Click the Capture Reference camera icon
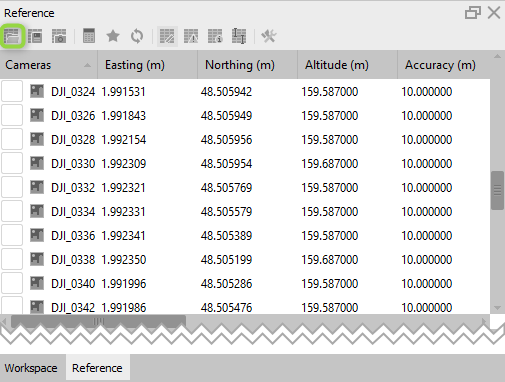505x382 pixels. pyautogui.click(x=59, y=36)
